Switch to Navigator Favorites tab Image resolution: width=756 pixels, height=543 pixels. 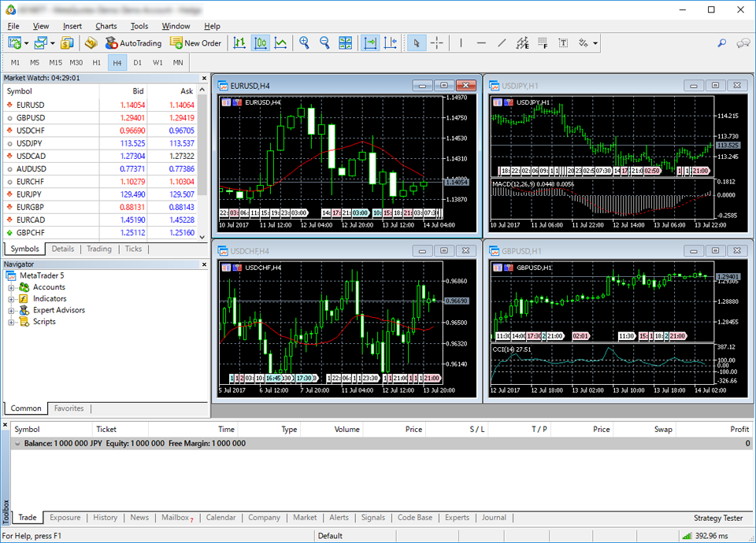tap(69, 408)
